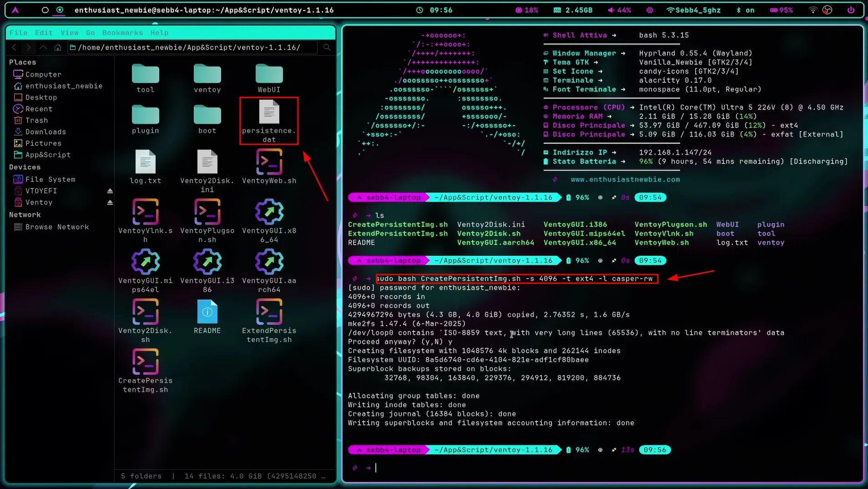Select the persistence.dat file icon

click(269, 112)
